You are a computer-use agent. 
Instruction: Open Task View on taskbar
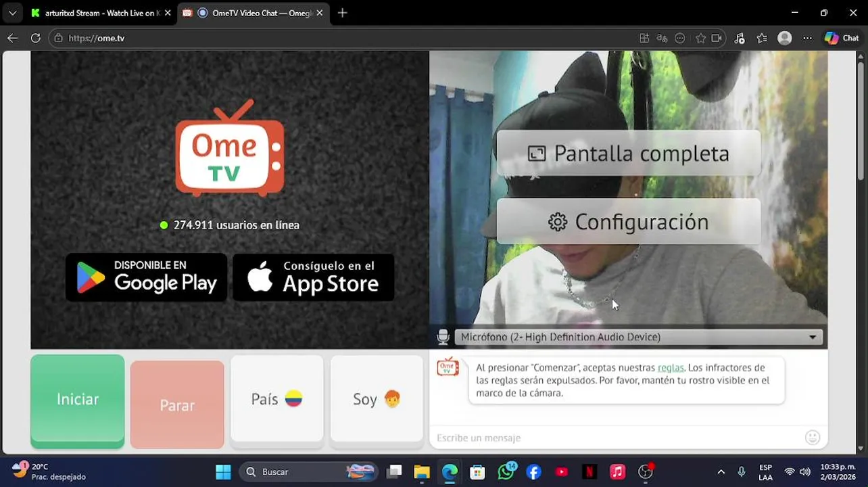pos(395,471)
